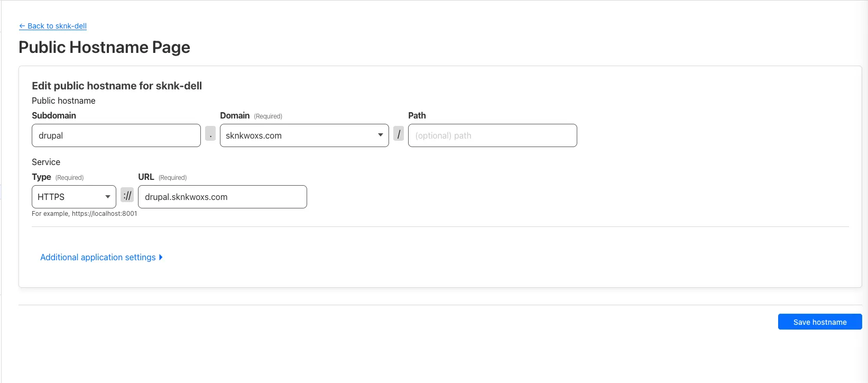The width and height of the screenshot is (868, 383).
Task: Click the URL (Required) label
Action: pyautogui.click(x=162, y=177)
